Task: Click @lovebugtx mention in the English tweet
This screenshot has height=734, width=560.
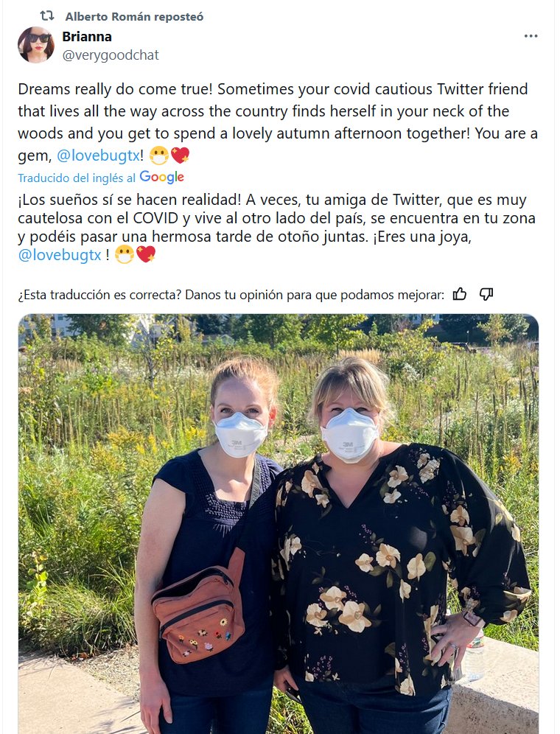Action: pos(98,155)
